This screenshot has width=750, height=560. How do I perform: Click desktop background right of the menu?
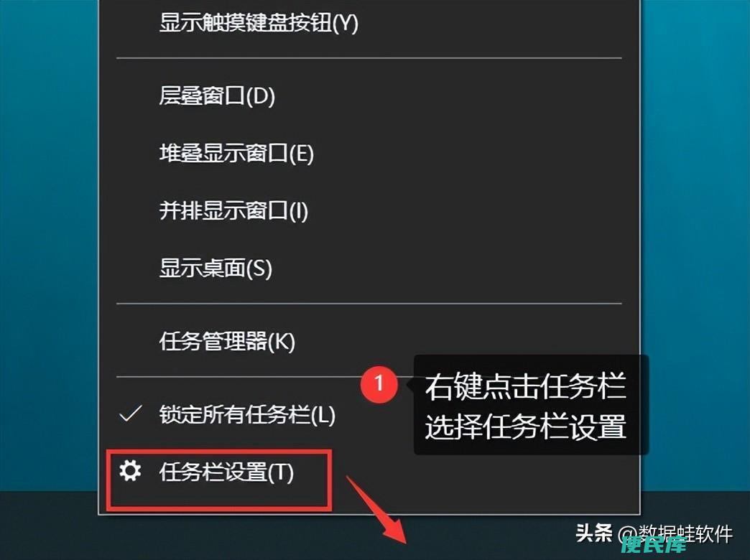click(x=695, y=191)
